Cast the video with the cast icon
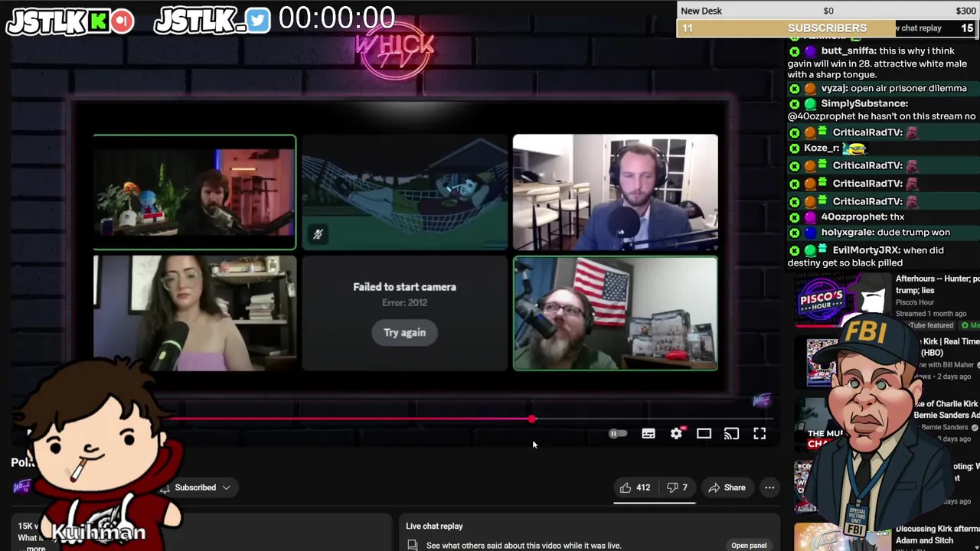This screenshot has width=980, height=551. coord(731,434)
